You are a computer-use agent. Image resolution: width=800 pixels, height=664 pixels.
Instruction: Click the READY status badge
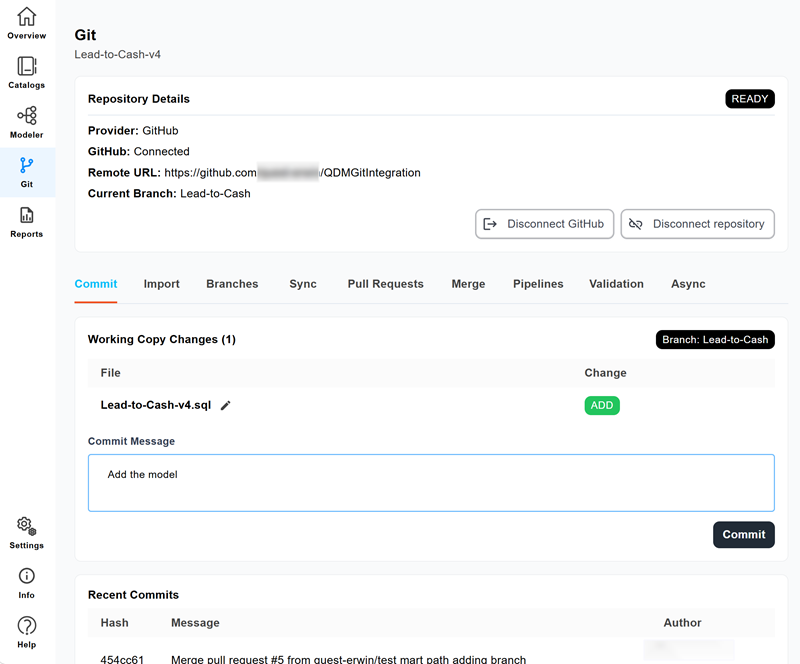pyautogui.click(x=750, y=99)
